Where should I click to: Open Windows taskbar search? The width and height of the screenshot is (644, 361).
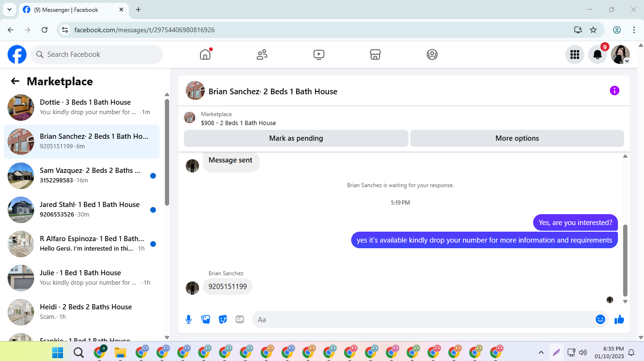pyautogui.click(x=79, y=352)
